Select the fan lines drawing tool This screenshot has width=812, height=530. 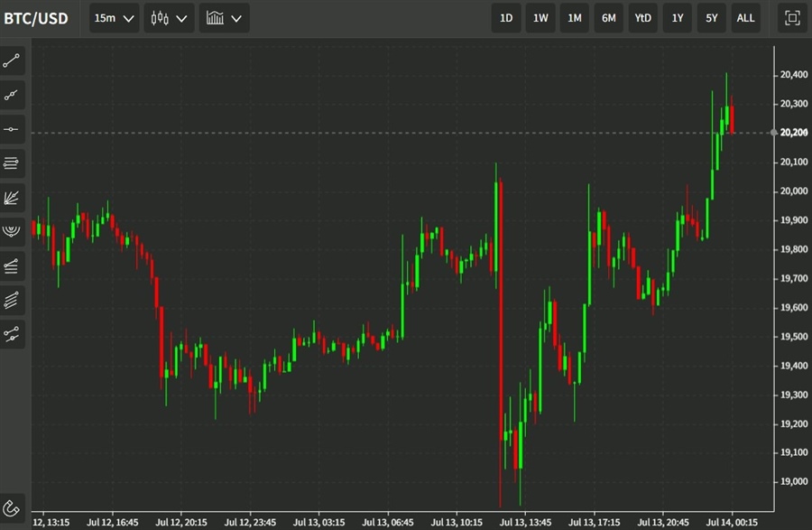click(13, 198)
